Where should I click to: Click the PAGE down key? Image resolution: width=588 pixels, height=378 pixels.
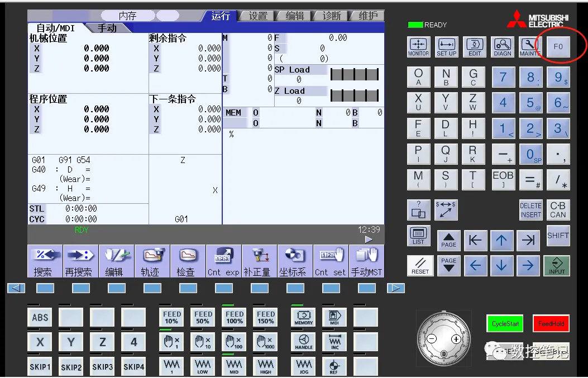[449, 266]
